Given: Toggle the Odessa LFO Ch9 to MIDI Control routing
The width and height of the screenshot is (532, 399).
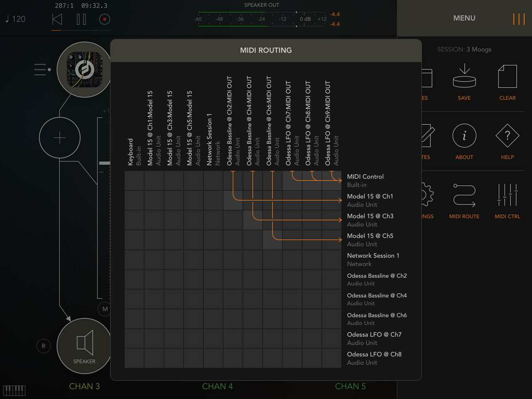Looking at the screenshot, I should tap(331, 181).
